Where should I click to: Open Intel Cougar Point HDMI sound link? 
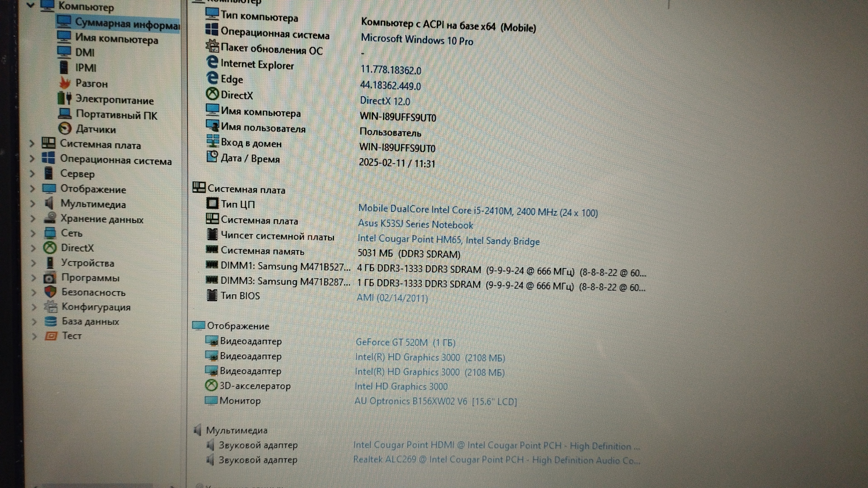click(x=496, y=446)
